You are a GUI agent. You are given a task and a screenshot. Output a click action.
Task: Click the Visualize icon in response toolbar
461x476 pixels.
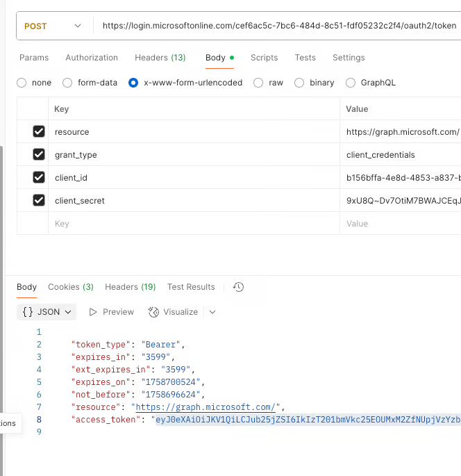(x=154, y=312)
